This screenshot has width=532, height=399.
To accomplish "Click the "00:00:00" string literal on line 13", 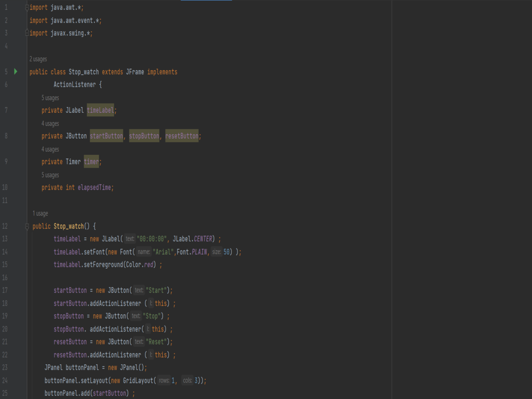I will coord(152,239).
